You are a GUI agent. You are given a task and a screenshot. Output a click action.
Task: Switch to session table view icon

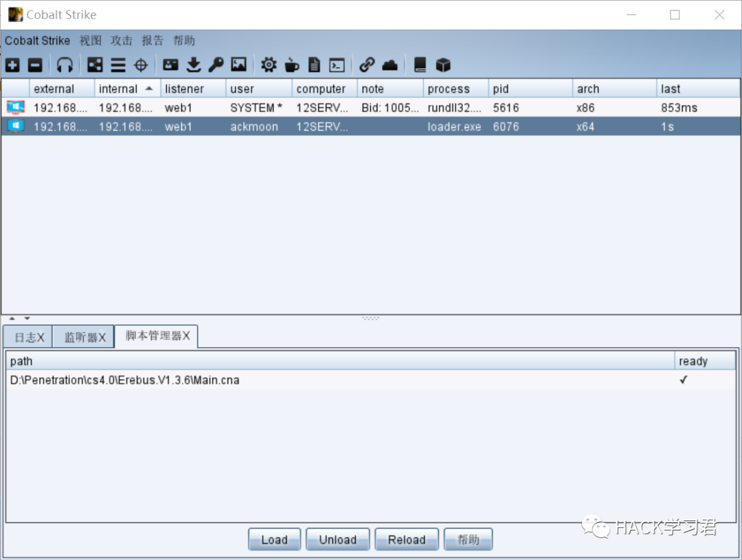click(x=118, y=65)
